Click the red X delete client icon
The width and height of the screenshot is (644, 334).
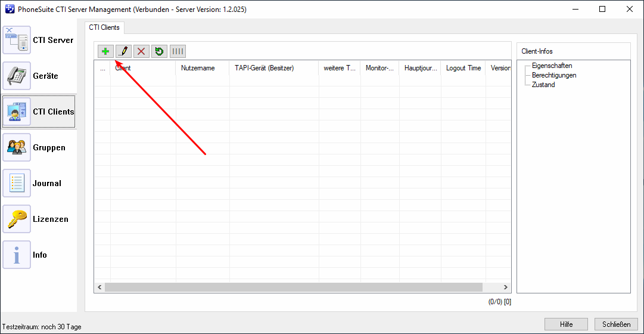141,51
